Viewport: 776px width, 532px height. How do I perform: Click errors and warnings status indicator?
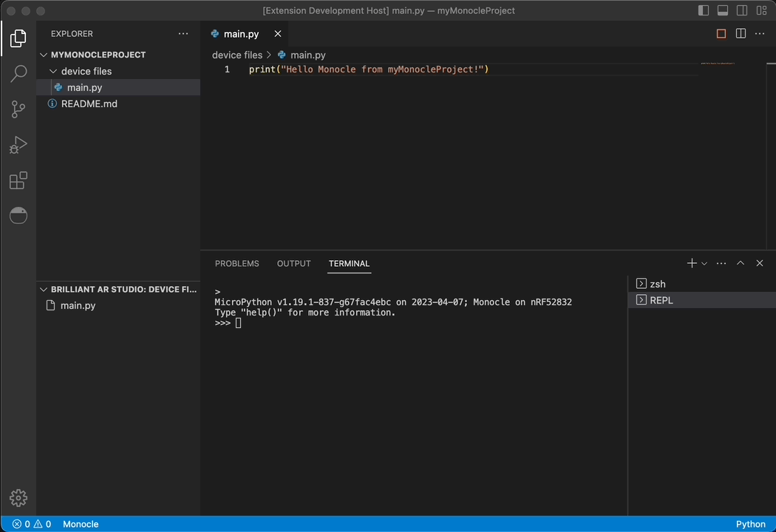pyautogui.click(x=32, y=524)
